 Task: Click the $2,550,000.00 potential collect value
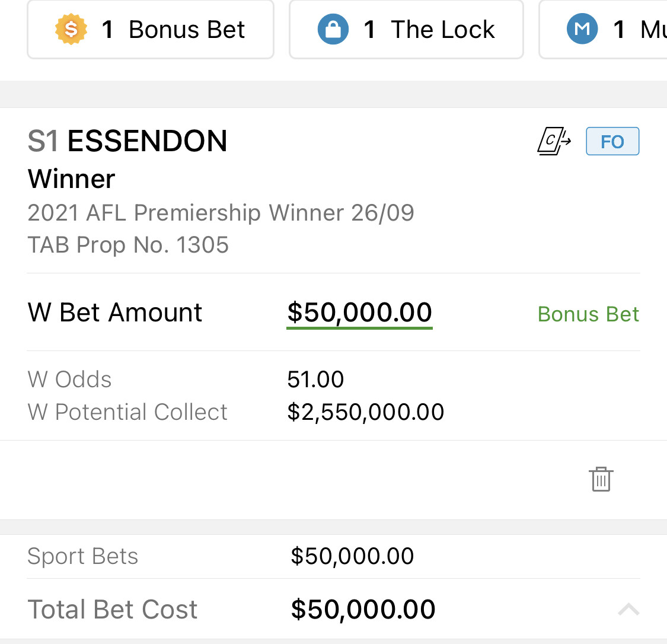[x=365, y=412]
